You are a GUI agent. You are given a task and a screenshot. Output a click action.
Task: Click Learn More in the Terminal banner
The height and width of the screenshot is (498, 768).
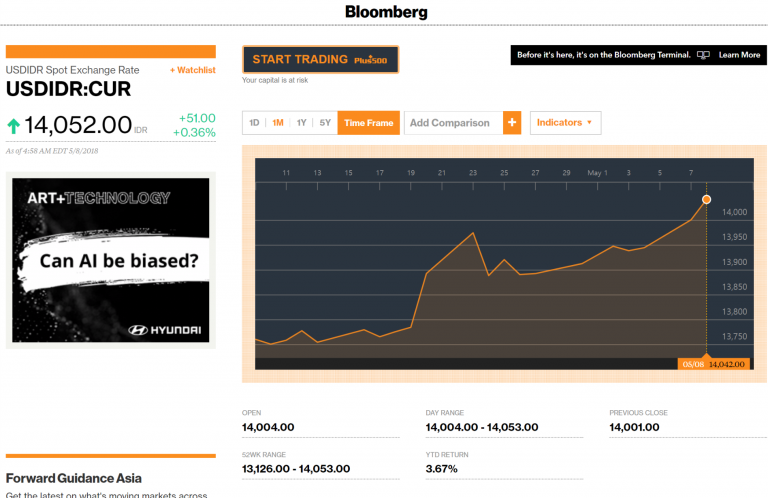click(x=739, y=55)
